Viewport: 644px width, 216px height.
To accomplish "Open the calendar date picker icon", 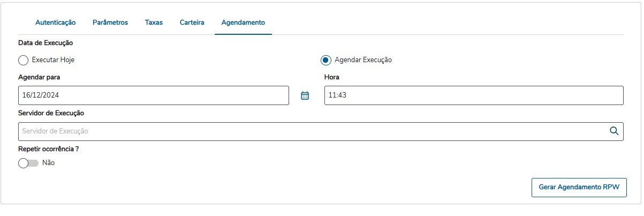I will [305, 96].
